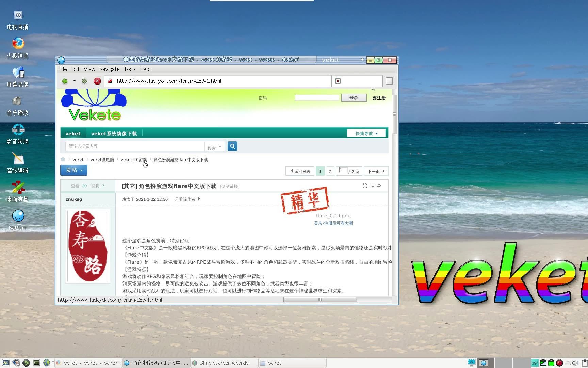Click the NetSurf globe in the title bar
This screenshot has height=368, width=588.
[61, 60]
